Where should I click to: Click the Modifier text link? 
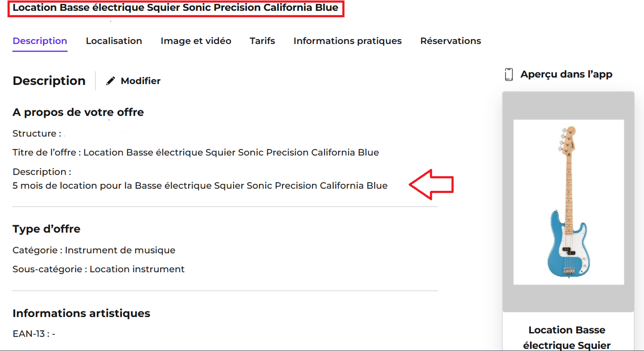(x=140, y=81)
